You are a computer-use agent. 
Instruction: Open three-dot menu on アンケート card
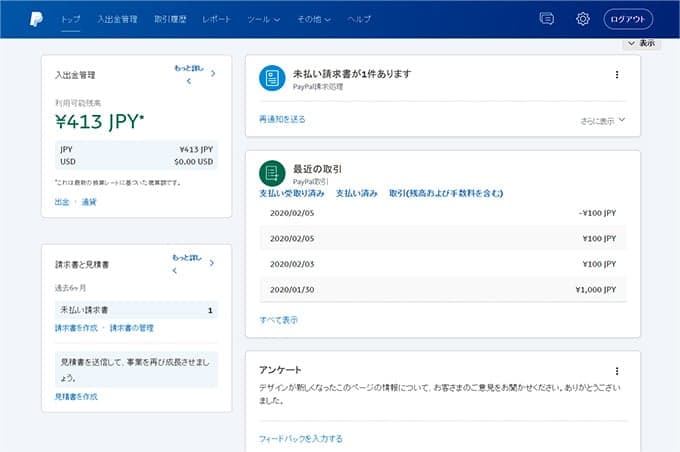(617, 371)
